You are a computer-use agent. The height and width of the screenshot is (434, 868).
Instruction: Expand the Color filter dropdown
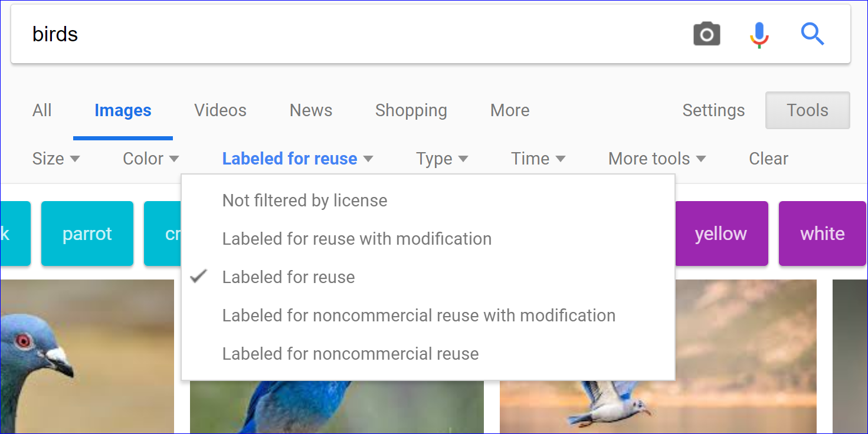pos(150,159)
